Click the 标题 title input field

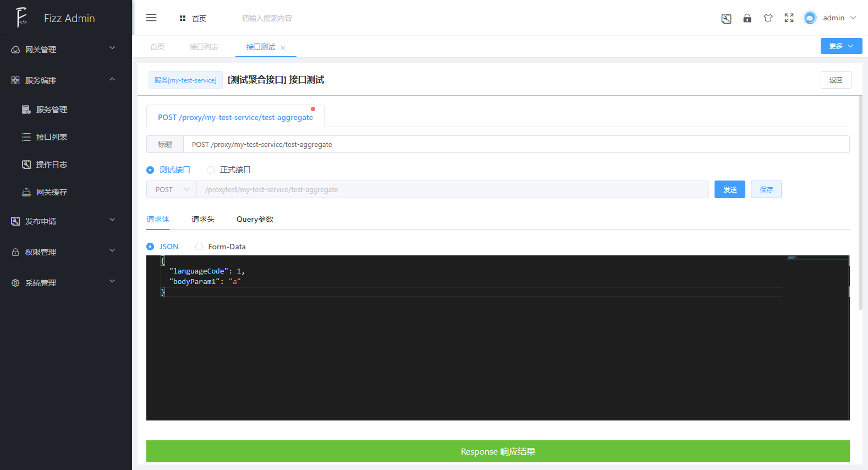(x=516, y=144)
